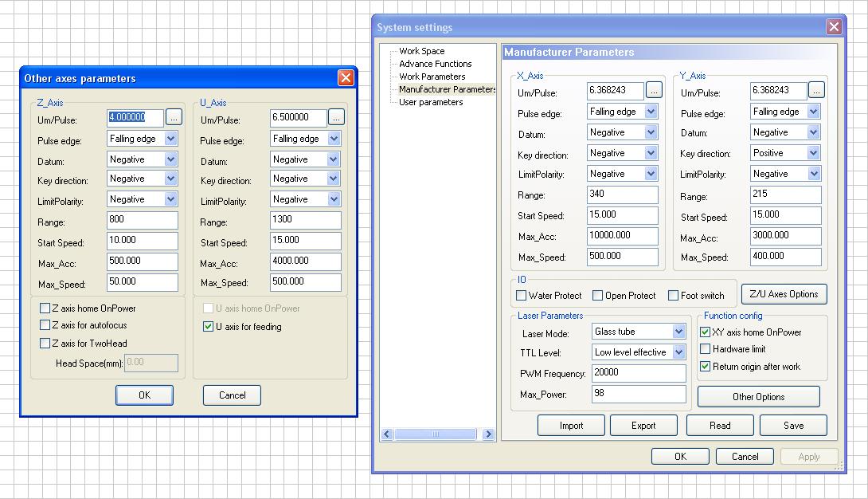The height and width of the screenshot is (499, 868).
Task: Toggle Hardware limit option
Action: coord(705,349)
